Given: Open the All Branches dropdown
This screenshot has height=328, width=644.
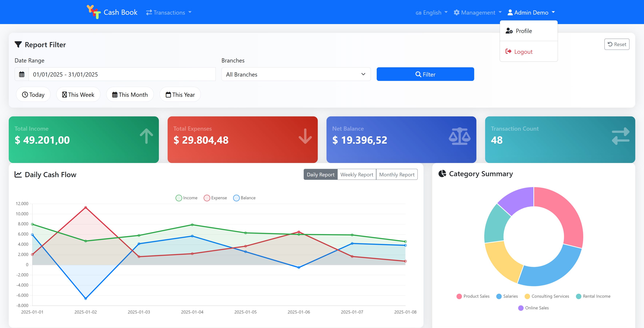Looking at the screenshot, I should click(296, 74).
